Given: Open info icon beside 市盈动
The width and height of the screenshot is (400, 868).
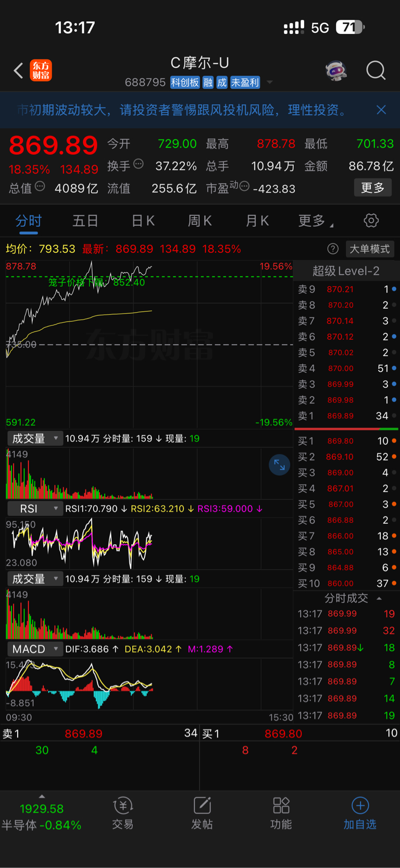Looking at the screenshot, I should [x=244, y=186].
